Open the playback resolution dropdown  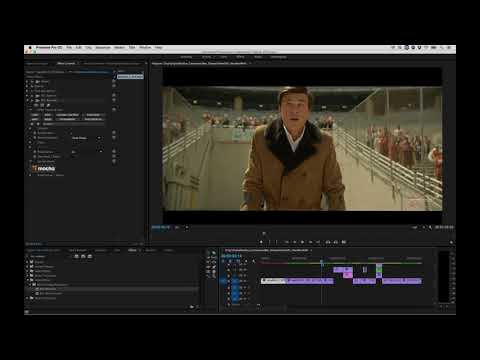pyautogui.click(x=417, y=227)
